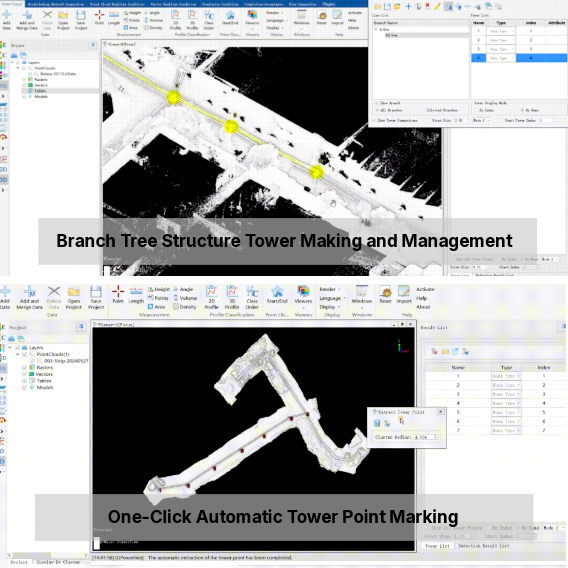This screenshot has height=568, width=568.
Task: Open the Simulation Condition ribbon tab
Action: pos(220,4)
